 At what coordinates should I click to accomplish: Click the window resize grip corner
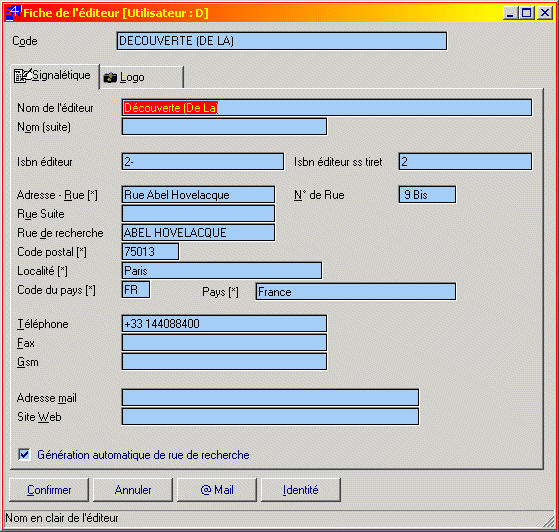(x=548, y=521)
